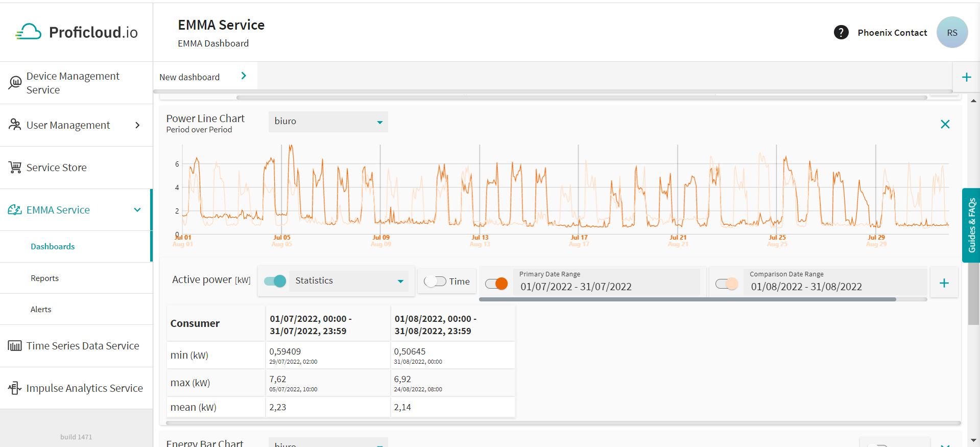980x447 pixels.
Task: Click the max value 7,62 cell
Action: [328, 383]
